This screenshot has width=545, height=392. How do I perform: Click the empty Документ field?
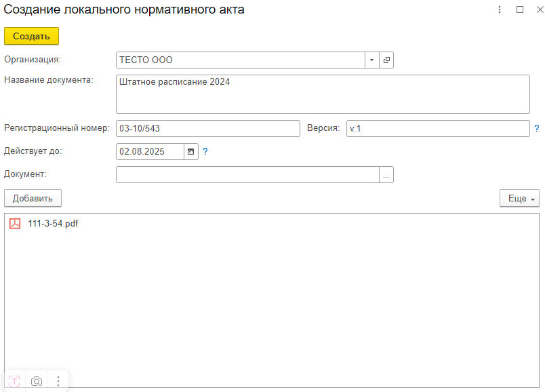pos(247,174)
